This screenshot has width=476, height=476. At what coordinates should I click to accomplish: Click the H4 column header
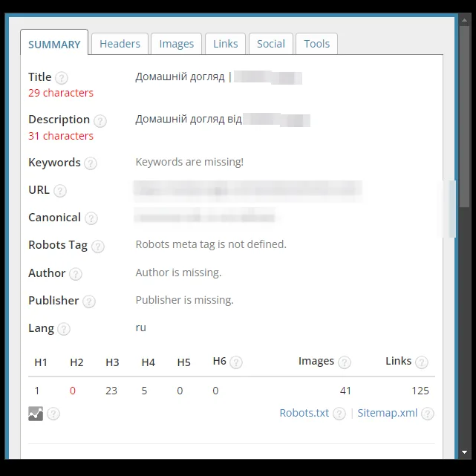coord(148,362)
